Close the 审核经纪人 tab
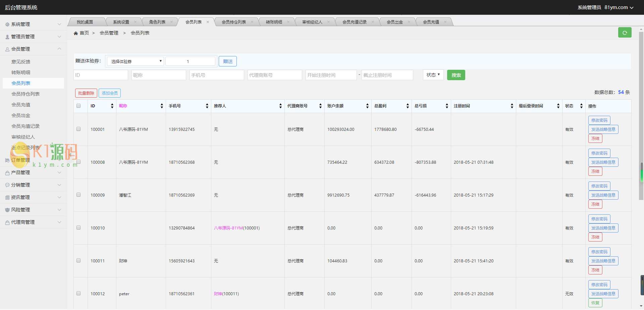Viewport: 644px width, 310px height. 328,22
